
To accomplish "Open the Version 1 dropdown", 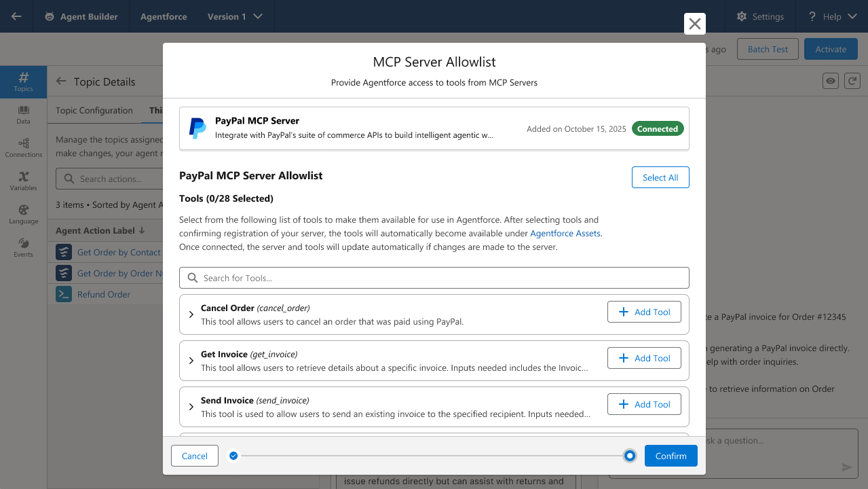I will tap(233, 16).
